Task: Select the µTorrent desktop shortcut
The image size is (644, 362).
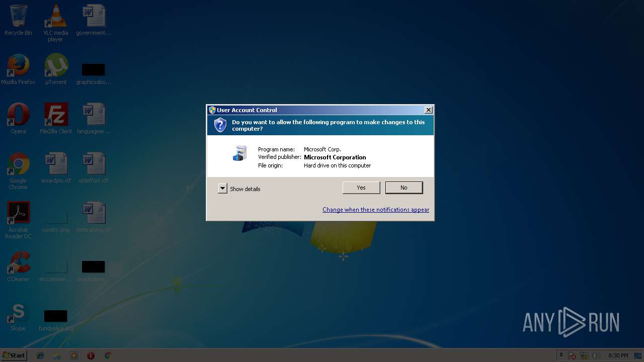Action: (x=56, y=69)
